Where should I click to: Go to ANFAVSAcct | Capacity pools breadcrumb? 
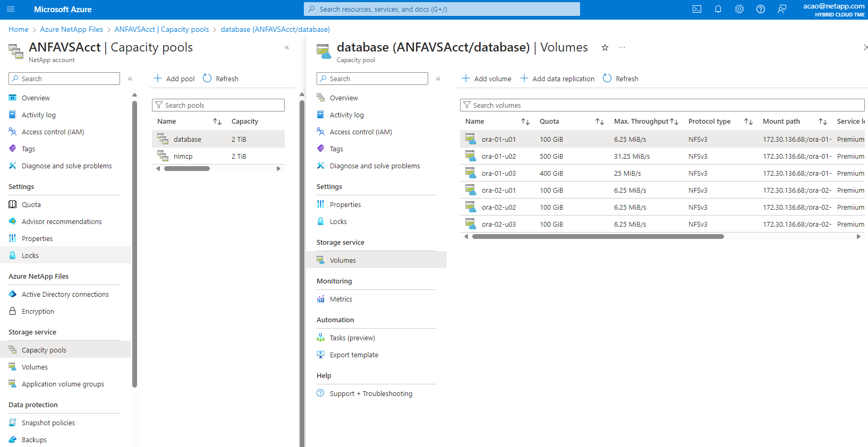pos(162,29)
